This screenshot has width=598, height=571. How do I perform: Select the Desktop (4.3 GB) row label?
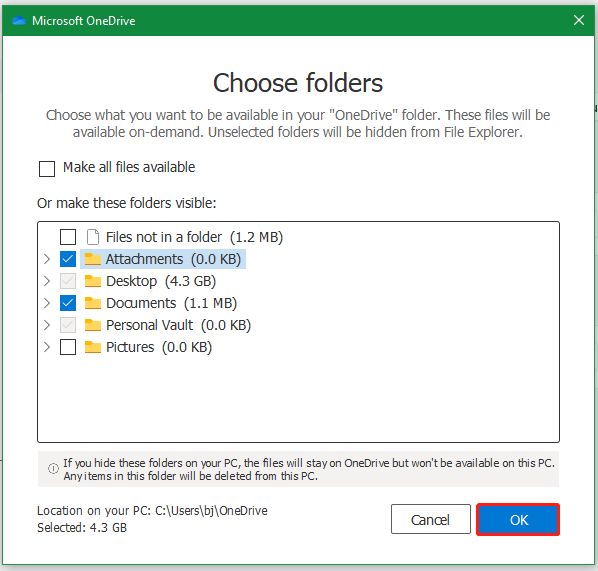161,281
